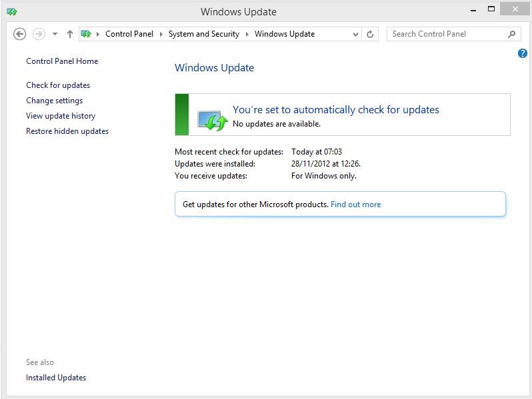Click the 'Windows Update' page heading
532x399 pixels.
215,68
